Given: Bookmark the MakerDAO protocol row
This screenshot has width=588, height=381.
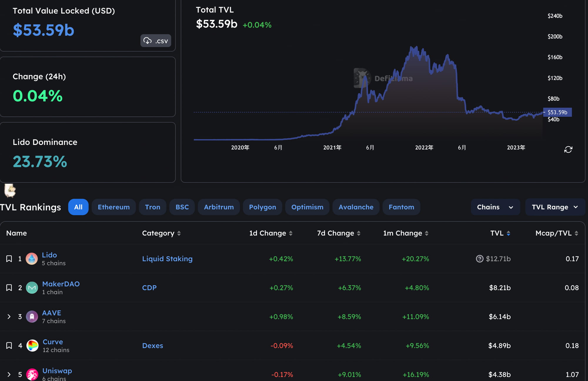Looking at the screenshot, I should (9, 288).
